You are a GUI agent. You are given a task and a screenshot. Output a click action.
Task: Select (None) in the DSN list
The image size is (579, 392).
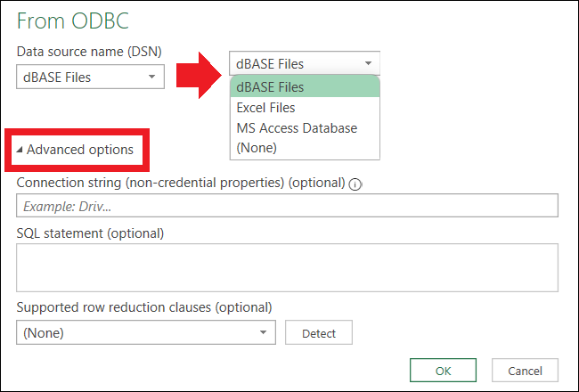pyautogui.click(x=305, y=148)
